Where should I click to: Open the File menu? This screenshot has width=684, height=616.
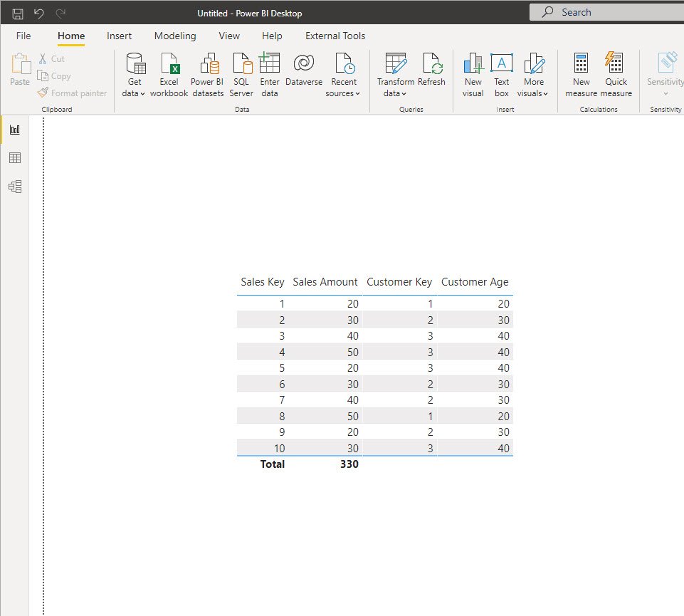click(x=23, y=36)
